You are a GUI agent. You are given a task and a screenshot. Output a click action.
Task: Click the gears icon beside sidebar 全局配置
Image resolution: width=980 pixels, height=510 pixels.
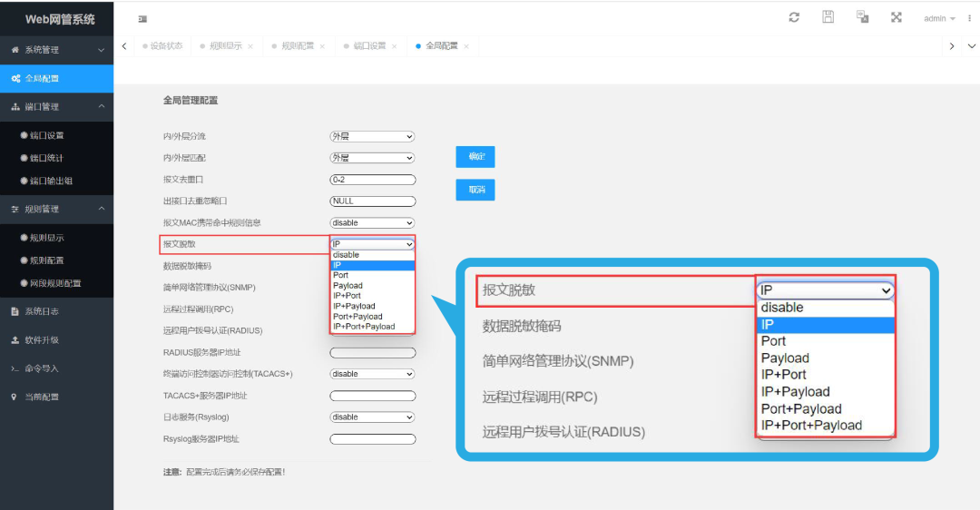click(15, 78)
